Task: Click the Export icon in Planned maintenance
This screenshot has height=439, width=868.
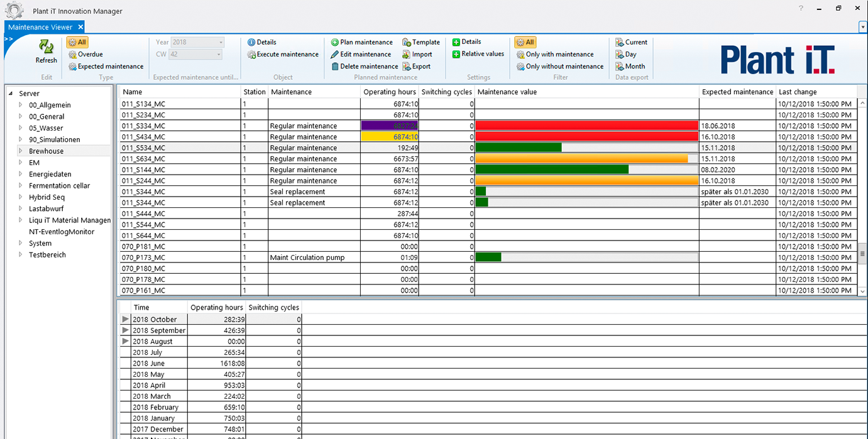Action: (407, 67)
